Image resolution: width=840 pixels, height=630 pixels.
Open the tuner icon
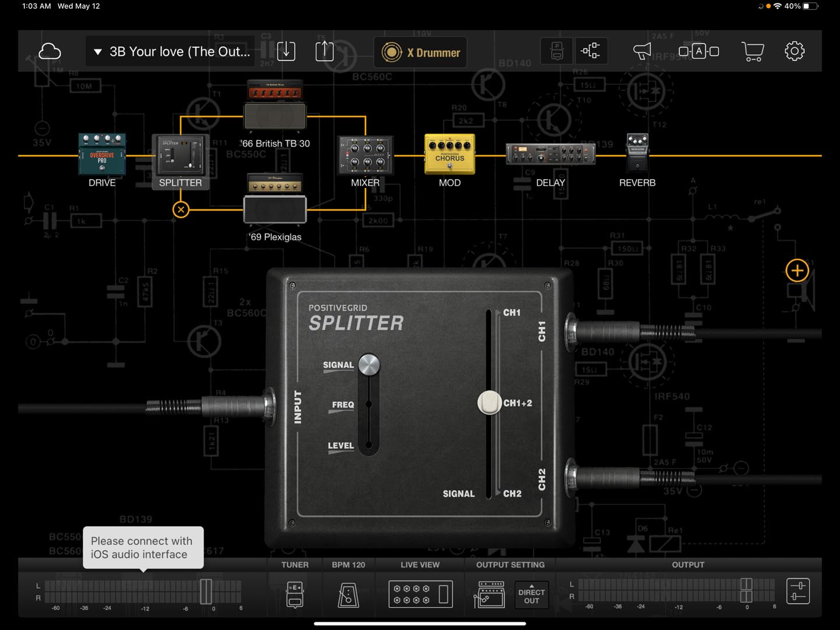(x=295, y=594)
